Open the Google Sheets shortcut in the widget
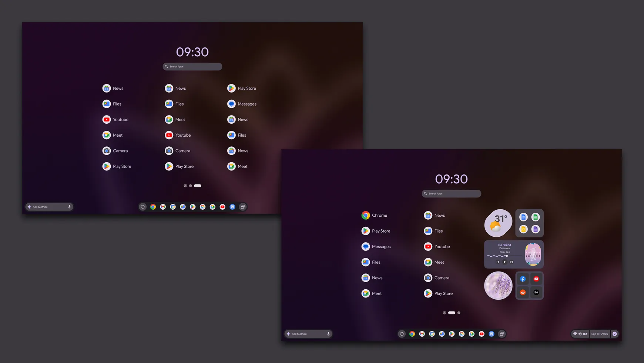644x363 pixels. [x=536, y=217]
